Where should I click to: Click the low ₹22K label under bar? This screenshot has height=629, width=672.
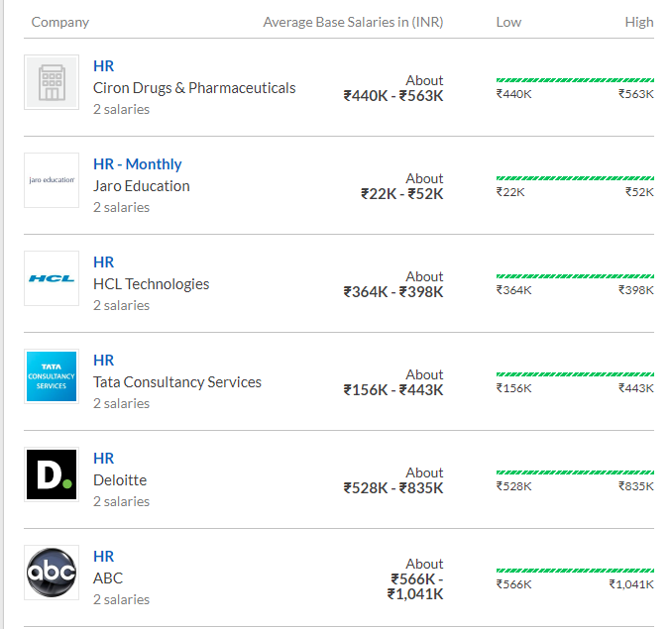510,192
